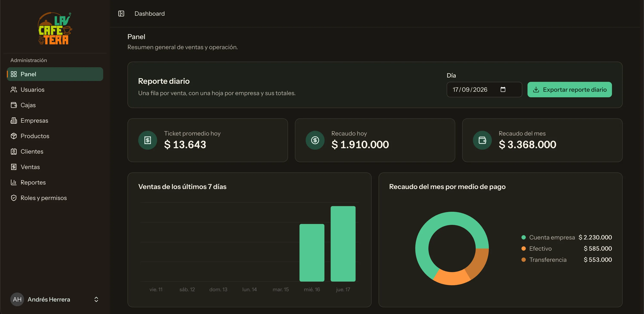The width and height of the screenshot is (644, 314).
Task: Click the Ticket promedio hoy receipt icon
Action: (x=148, y=140)
